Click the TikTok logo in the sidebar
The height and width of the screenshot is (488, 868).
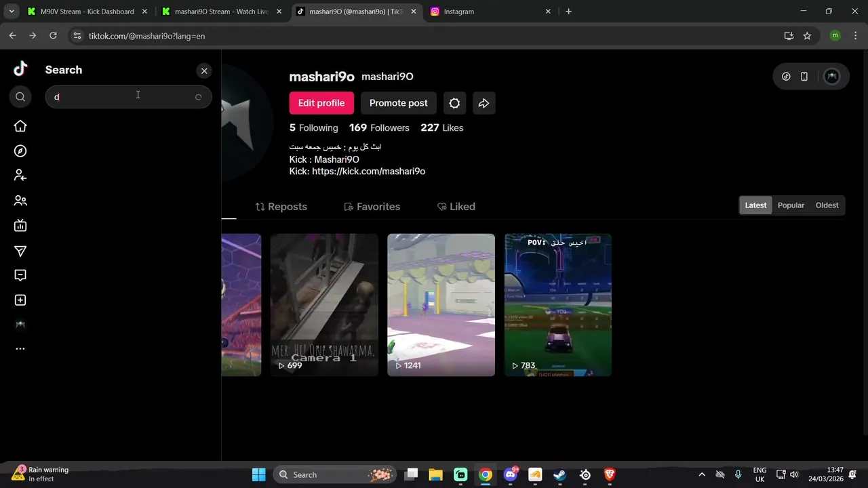pyautogui.click(x=20, y=68)
